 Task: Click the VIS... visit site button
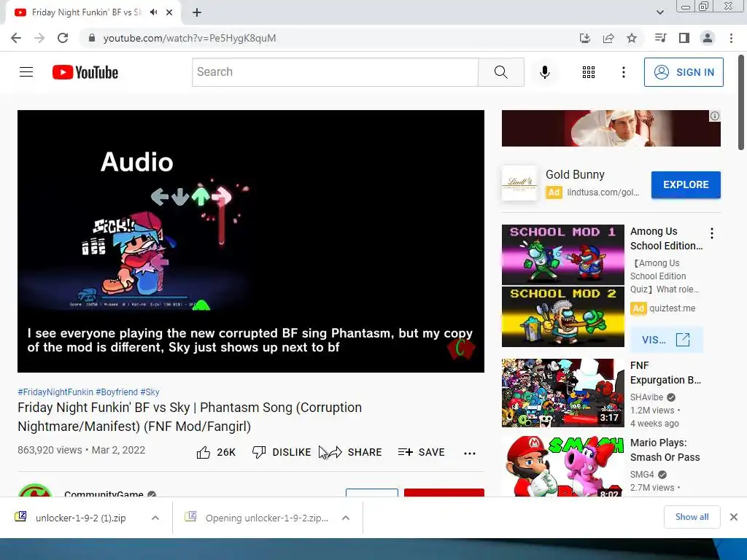[x=667, y=340]
